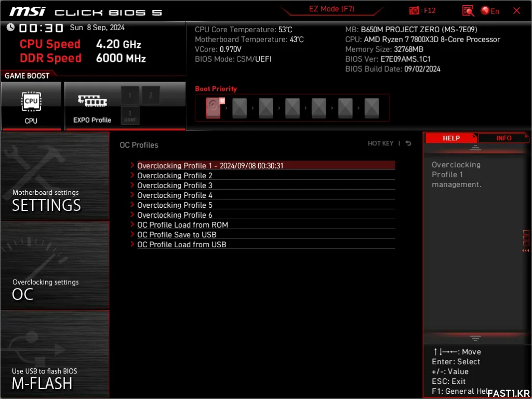532x399 pixels.
Task: Click the date Sun 8 Sep, 2024
Action: [x=97, y=28]
